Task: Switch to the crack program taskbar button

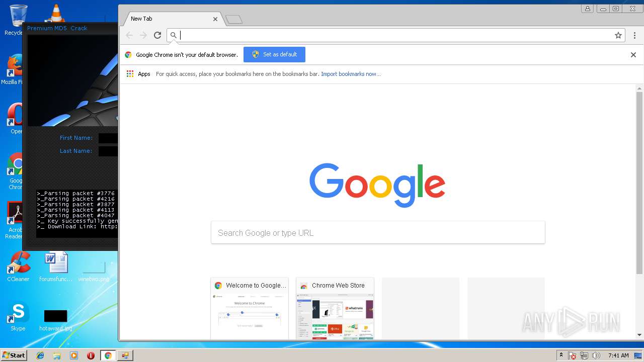Action: [x=125, y=355]
